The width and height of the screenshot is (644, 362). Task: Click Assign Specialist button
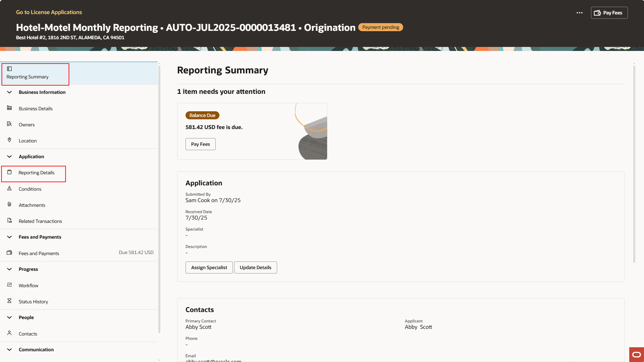209,267
